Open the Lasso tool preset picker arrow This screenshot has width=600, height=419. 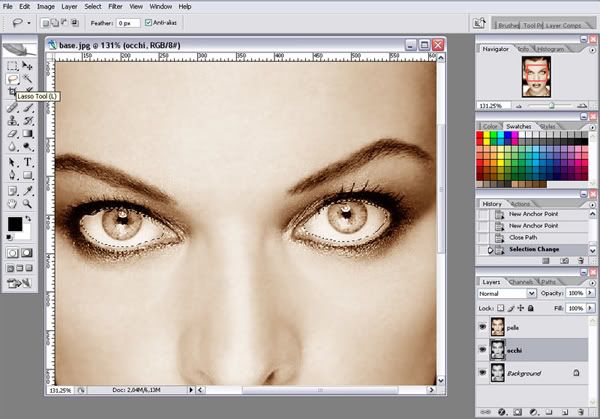click(x=29, y=23)
